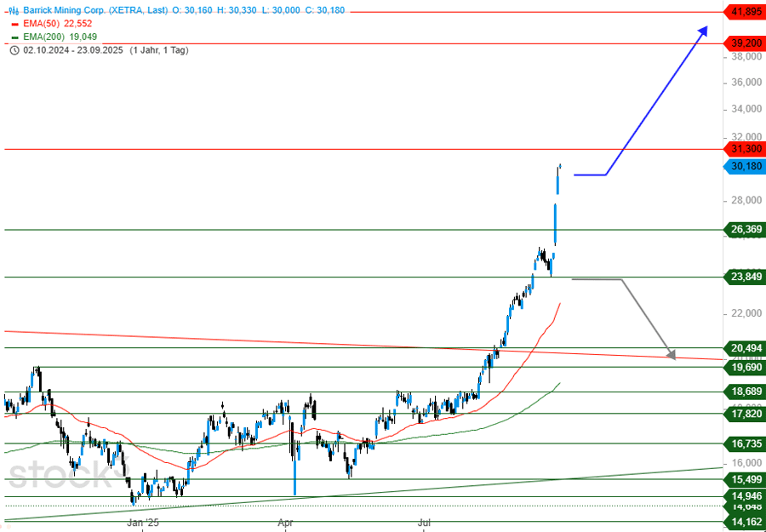Click the 23,849 support price label
This screenshot has height=532, width=766.
click(x=745, y=277)
